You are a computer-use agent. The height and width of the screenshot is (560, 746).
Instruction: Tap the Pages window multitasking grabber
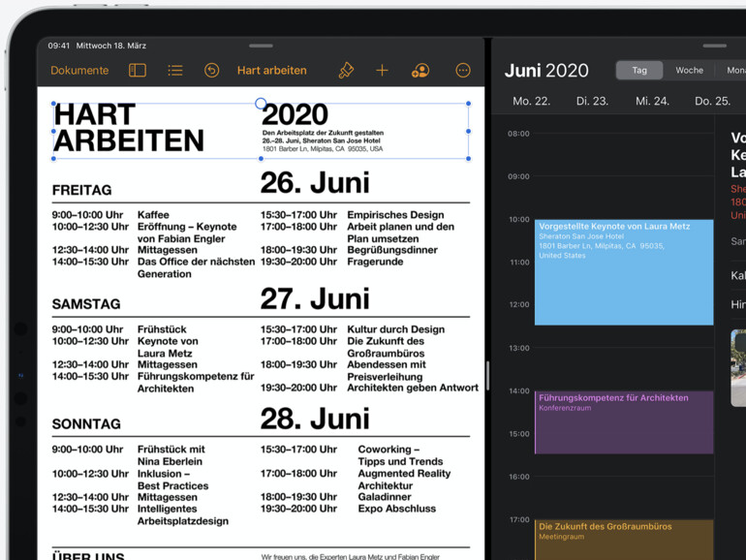pyautogui.click(x=261, y=46)
